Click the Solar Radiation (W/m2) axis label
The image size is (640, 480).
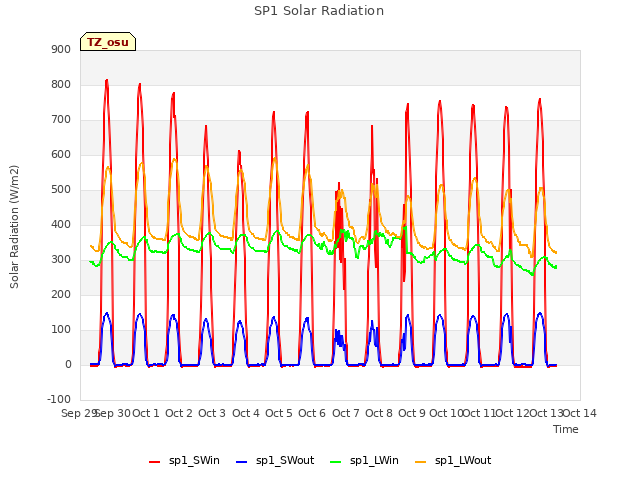pyautogui.click(x=14, y=227)
